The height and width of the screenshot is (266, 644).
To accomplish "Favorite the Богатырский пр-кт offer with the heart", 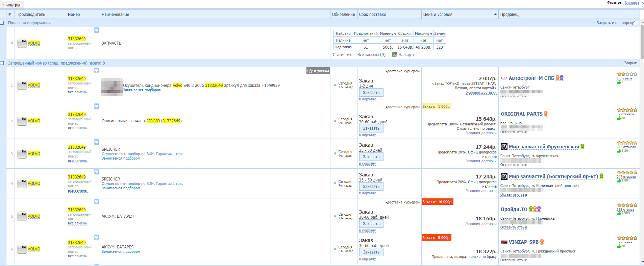I will click(97, 172).
